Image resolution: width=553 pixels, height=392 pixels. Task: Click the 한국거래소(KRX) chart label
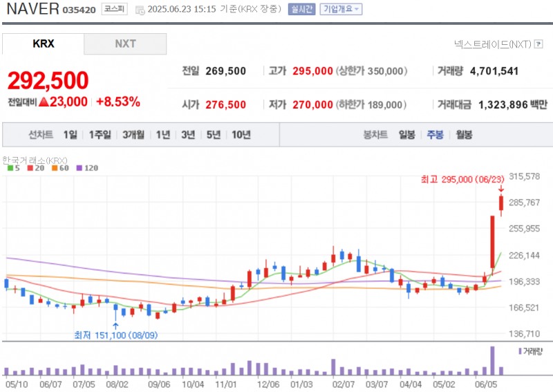(35, 160)
